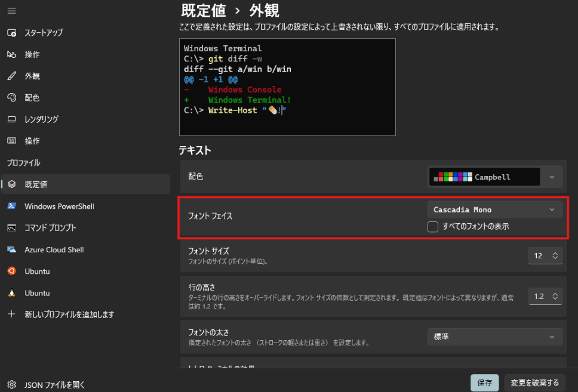This screenshot has height=392, width=578.
Task: Open the フォントの太さ 標準 dropdown
Action: [494, 337]
